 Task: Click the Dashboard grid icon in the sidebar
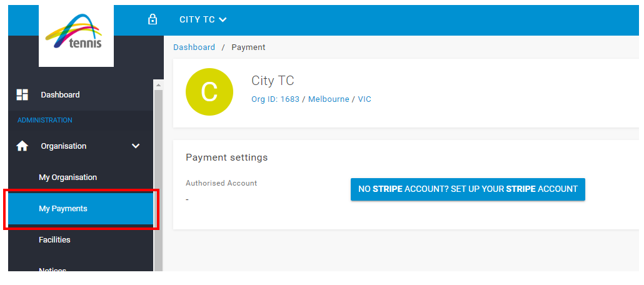(x=22, y=94)
